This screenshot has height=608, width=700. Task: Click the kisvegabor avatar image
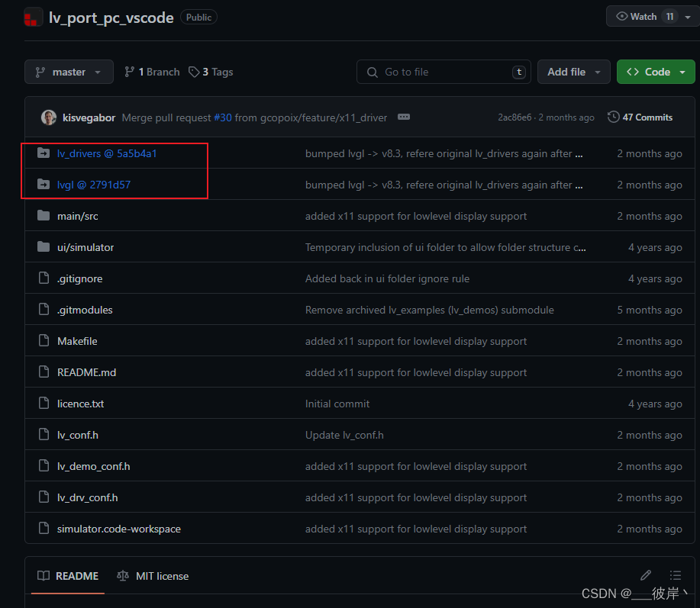49,117
